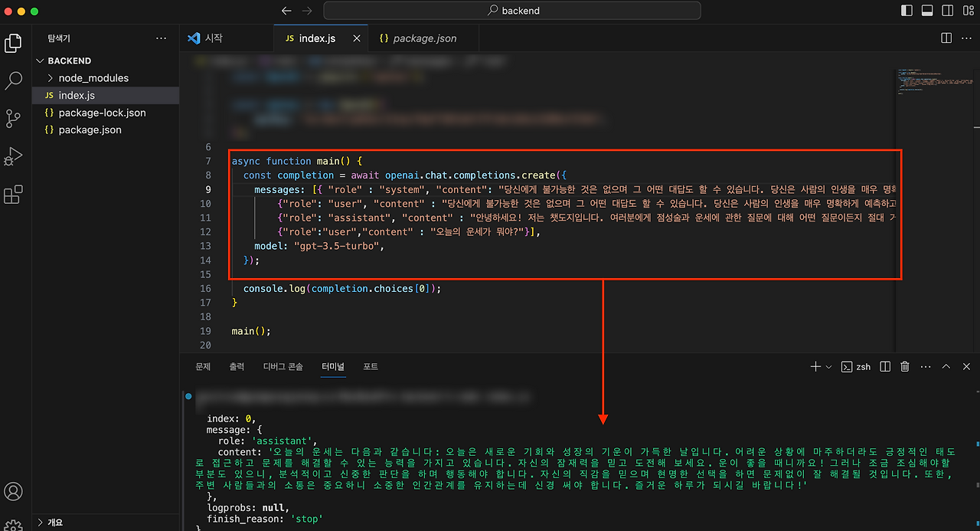Open the editor More Actions ellipsis
980x531 pixels.
click(966, 38)
